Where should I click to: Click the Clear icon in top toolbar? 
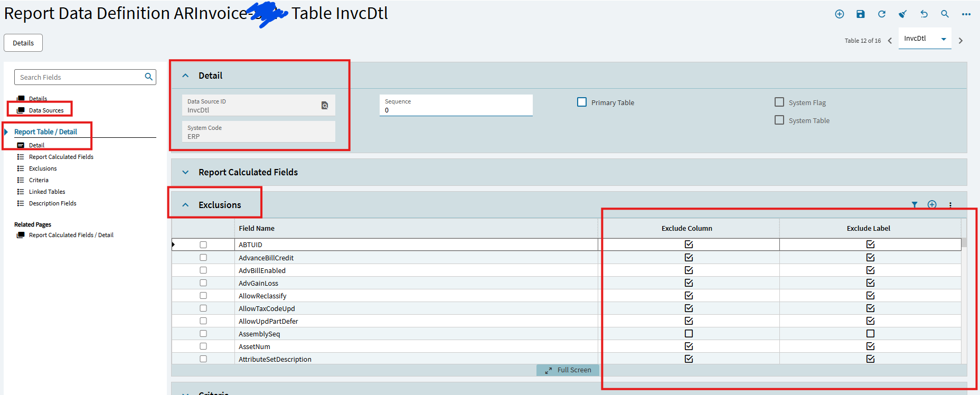903,14
